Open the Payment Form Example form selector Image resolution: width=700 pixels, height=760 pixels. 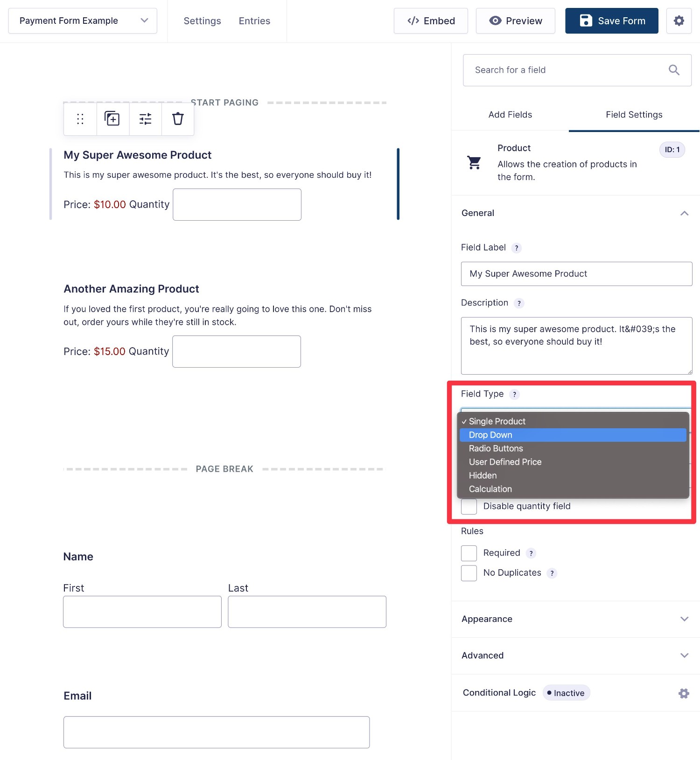point(83,21)
